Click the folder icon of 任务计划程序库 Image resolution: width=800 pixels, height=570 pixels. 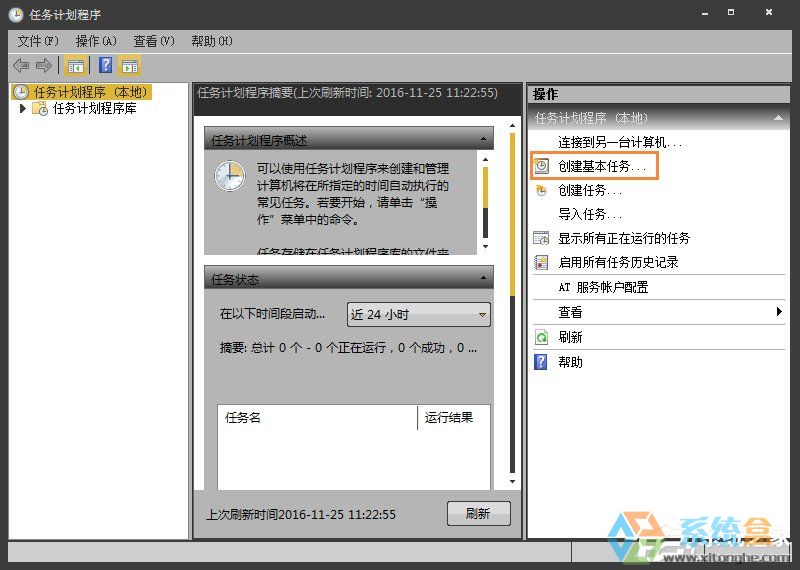pos(40,108)
